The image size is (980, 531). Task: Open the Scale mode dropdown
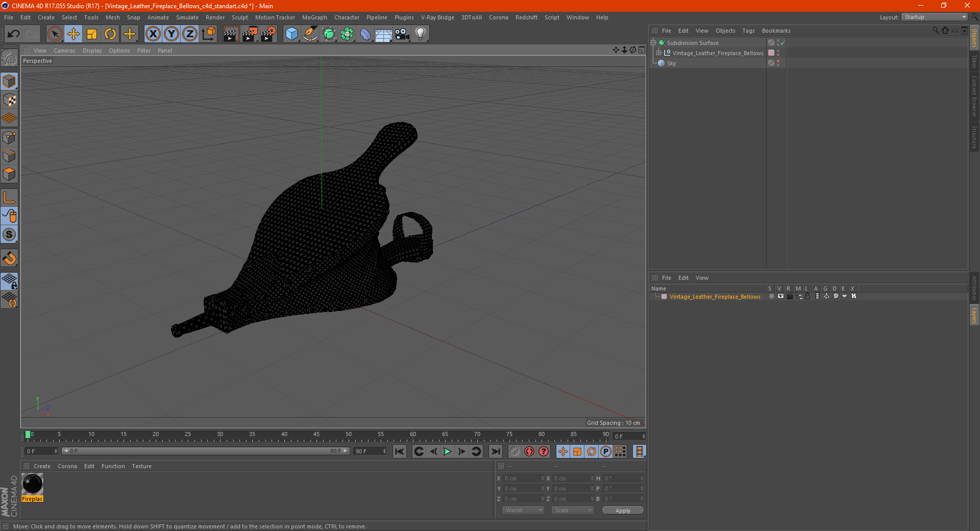tap(573, 510)
